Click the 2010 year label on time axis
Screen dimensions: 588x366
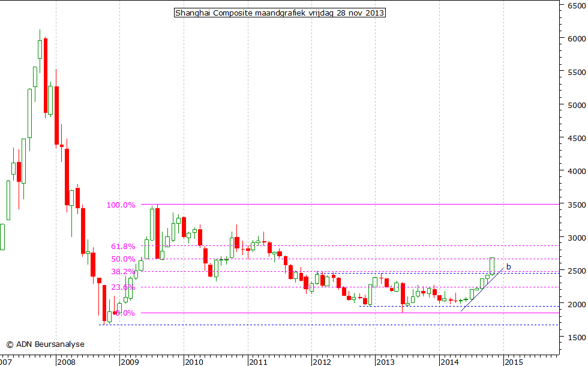[194, 362]
